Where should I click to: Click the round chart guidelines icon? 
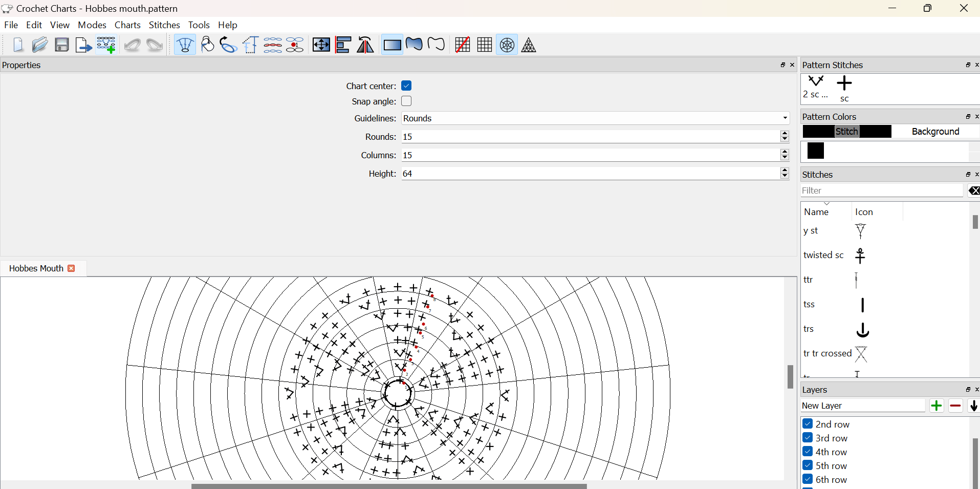[x=507, y=45]
